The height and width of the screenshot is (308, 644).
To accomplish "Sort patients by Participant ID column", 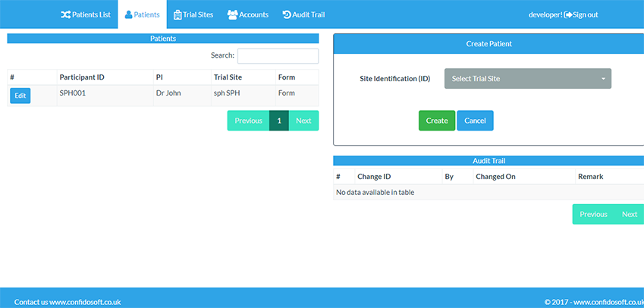I will (x=82, y=77).
